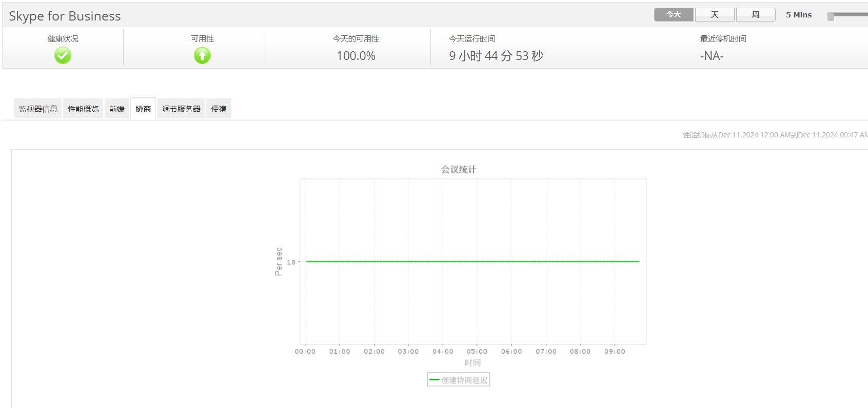Select the 天 time range button
Image resolution: width=868 pixels, height=408 pixels.
pyautogui.click(x=715, y=14)
